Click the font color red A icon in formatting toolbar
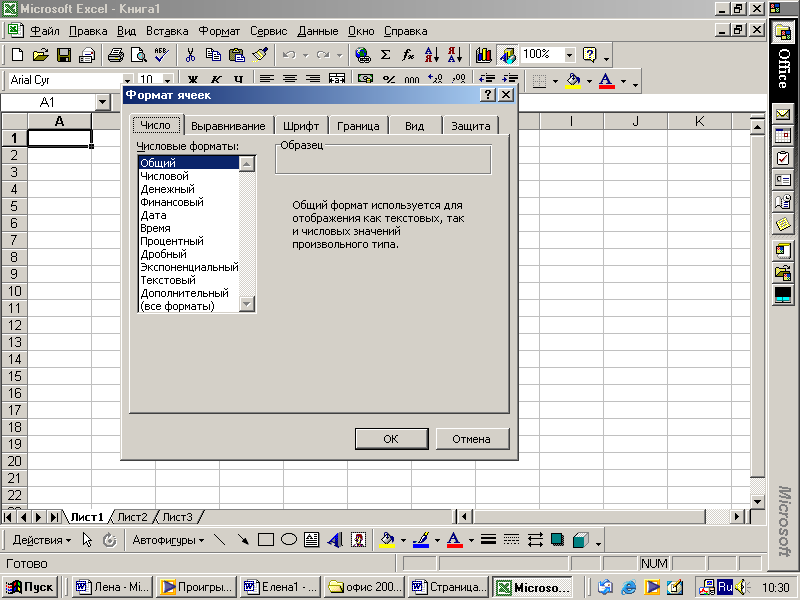Image resolution: width=800 pixels, height=600 pixels. click(x=606, y=80)
